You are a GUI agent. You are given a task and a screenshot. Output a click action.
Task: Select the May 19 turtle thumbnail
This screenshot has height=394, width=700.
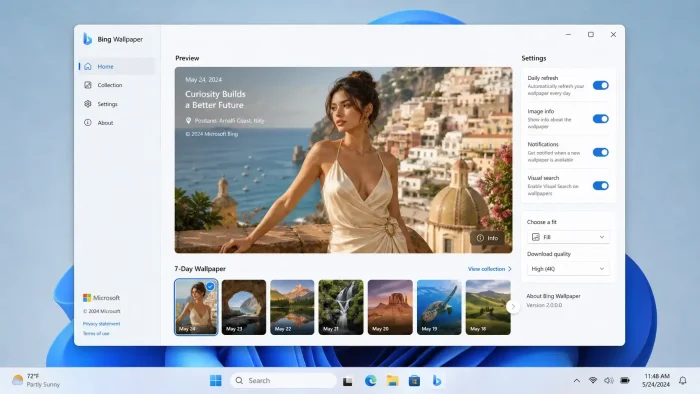click(x=439, y=307)
